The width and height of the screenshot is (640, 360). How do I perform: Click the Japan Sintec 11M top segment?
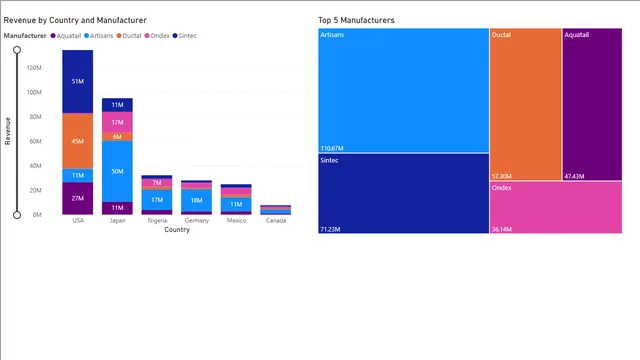(117, 105)
